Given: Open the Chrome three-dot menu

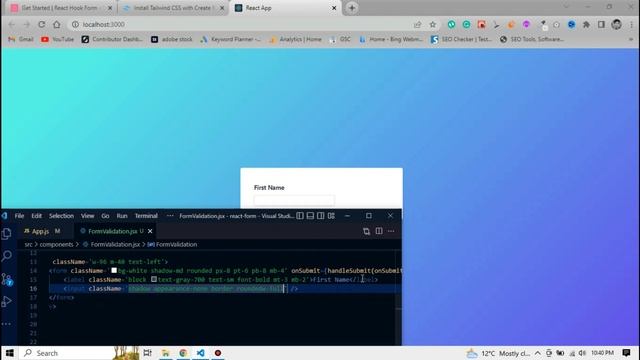Looking at the screenshot, I should 632,24.
